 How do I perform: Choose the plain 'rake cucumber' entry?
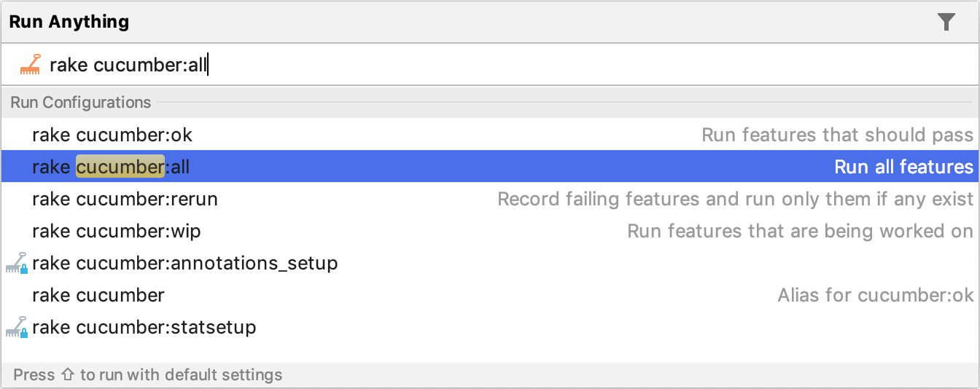[x=98, y=295]
